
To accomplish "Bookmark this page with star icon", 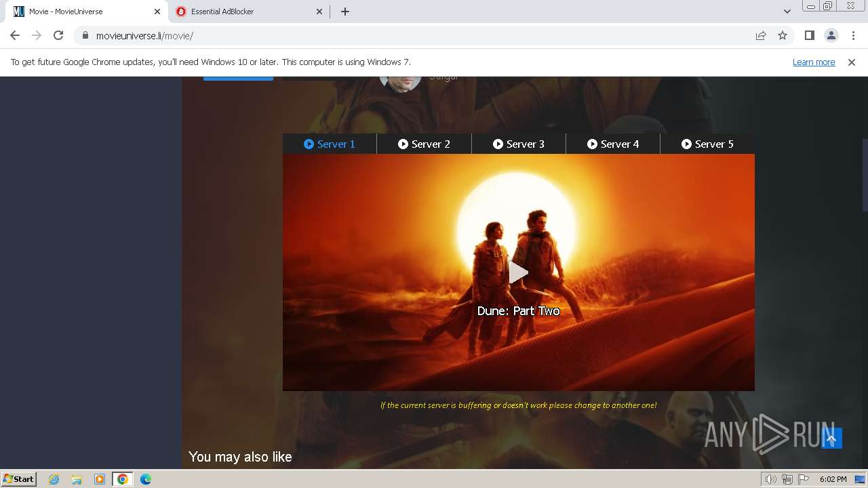I will 783,36.
